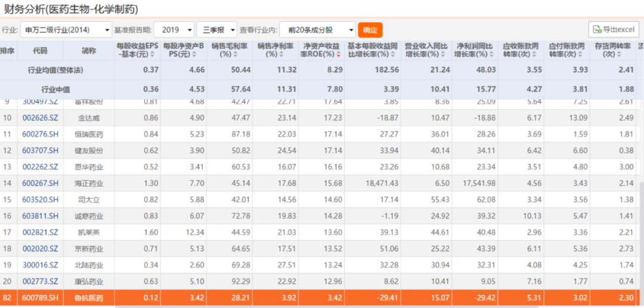
Task: Open stock code link 002262.SZ
Action: click(41, 167)
